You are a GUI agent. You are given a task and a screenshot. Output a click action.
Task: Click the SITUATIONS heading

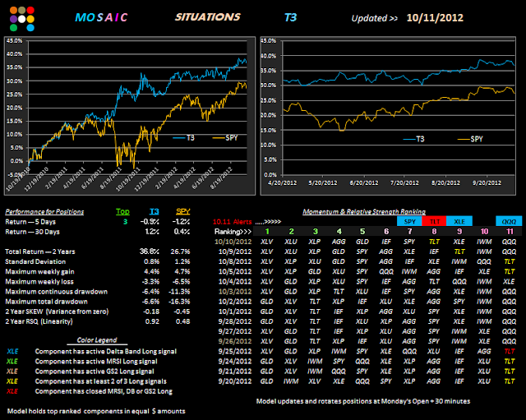point(208,17)
